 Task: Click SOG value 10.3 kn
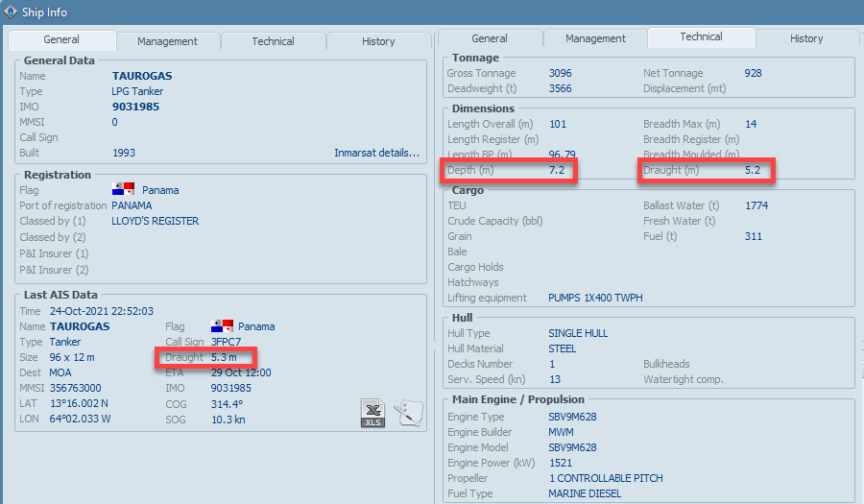[x=228, y=420]
